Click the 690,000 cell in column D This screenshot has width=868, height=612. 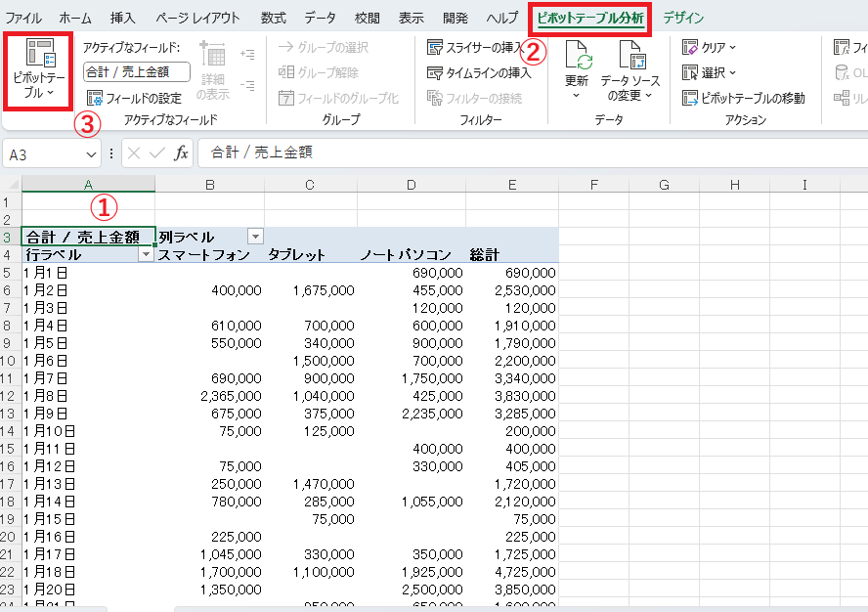point(412,273)
